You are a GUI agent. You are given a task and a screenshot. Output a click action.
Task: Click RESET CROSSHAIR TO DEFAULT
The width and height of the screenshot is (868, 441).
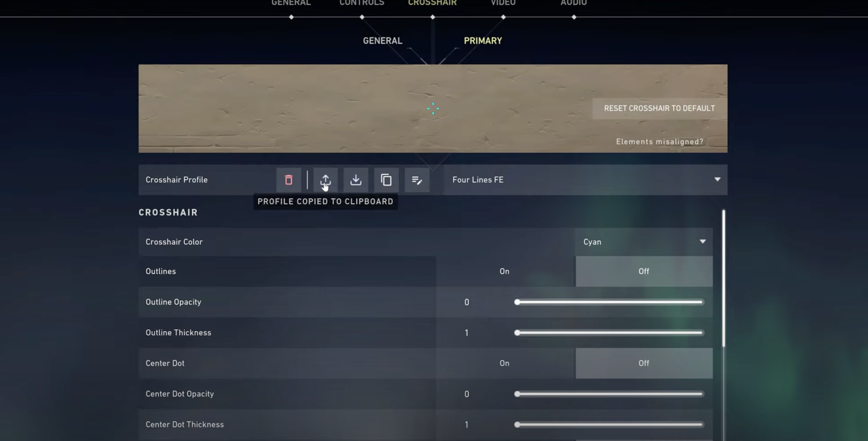pos(659,108)
